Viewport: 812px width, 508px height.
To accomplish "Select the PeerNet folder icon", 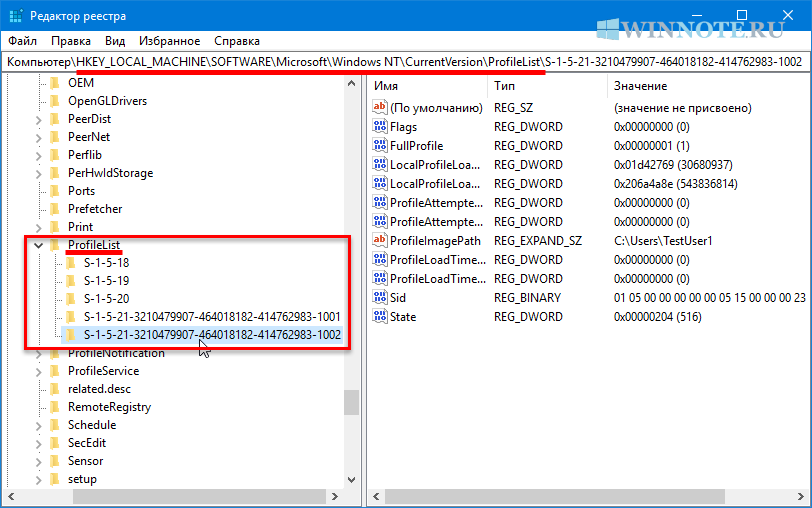I will pyautogui.click(x=55, y=137).
